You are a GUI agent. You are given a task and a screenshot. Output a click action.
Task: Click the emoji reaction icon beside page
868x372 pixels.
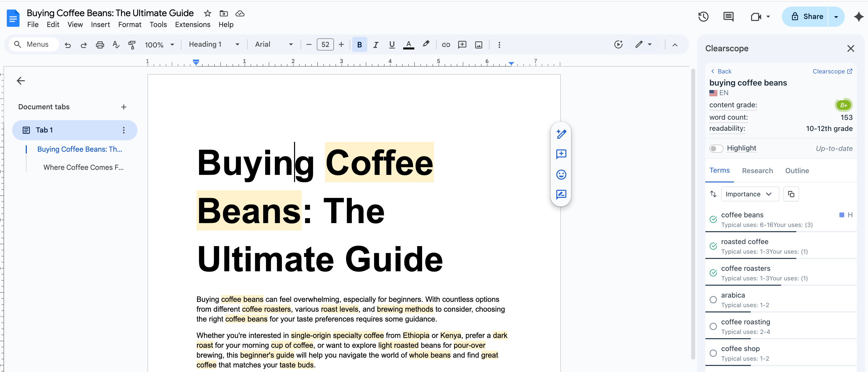561,174
